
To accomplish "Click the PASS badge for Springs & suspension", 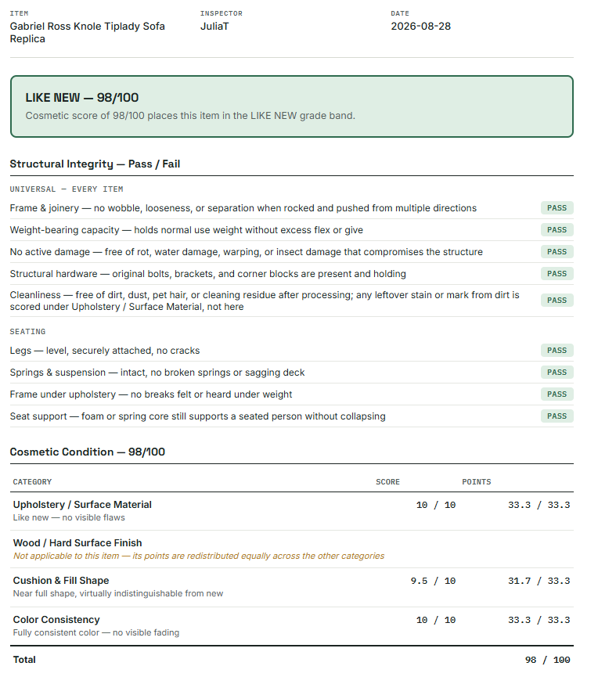I will click(x=557, y=373).
